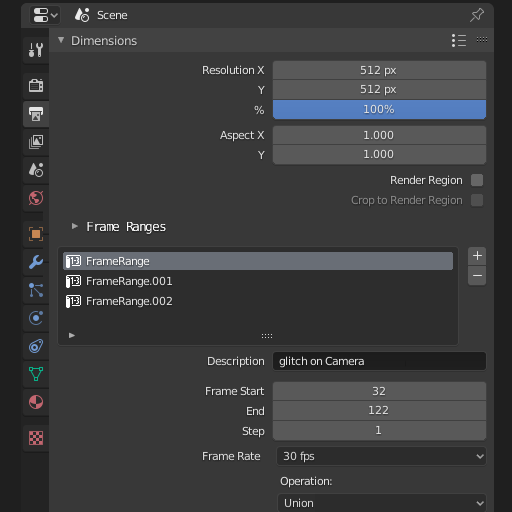Image resolution: width=512 pixels, height=512 pixels.
Task: Expand the Frame Ranges subpanel
Action: pyautogui.click(x=75, y=226)
